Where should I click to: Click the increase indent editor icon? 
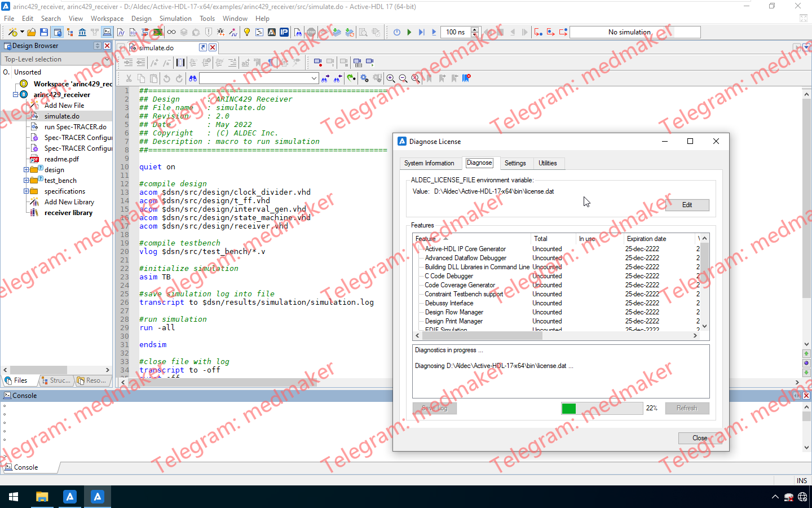[128, 63]
